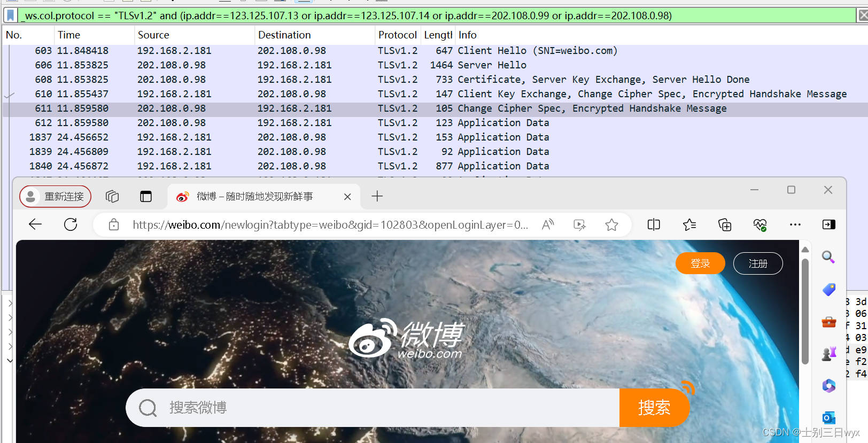Click the weibo page vertical scrollbar
Screen dimensions: 868x443
click(x=805, y=312)
